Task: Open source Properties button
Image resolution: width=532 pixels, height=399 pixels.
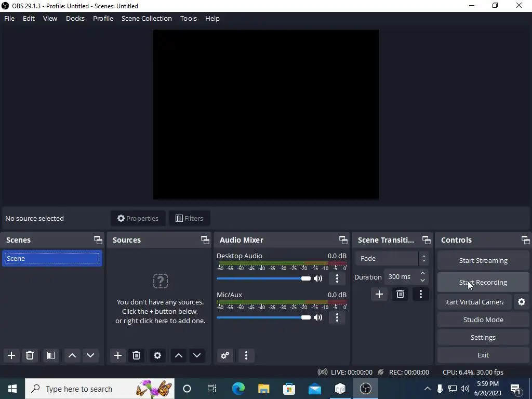Action: coord(138,218)
